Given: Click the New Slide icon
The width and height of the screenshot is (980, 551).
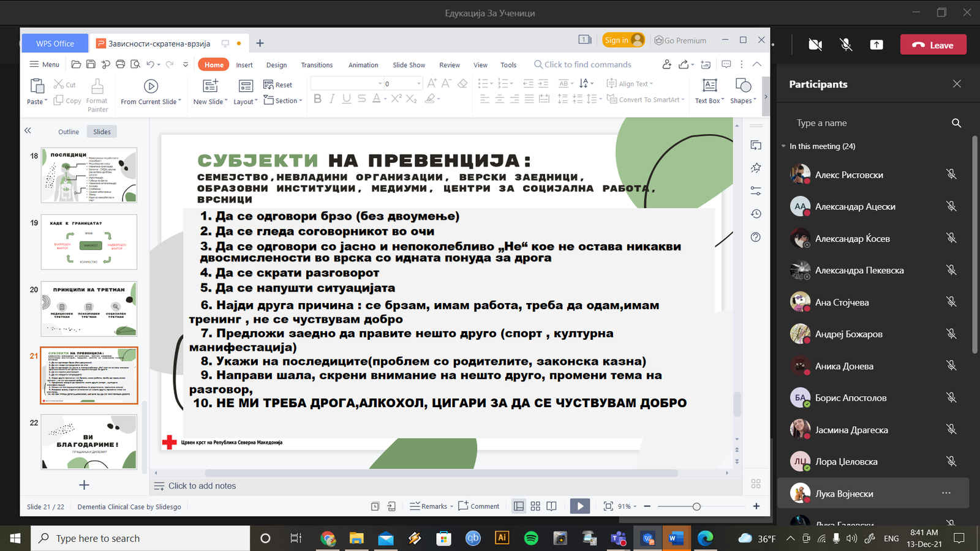Looking at the screenshot, I should tap(210, 86).
